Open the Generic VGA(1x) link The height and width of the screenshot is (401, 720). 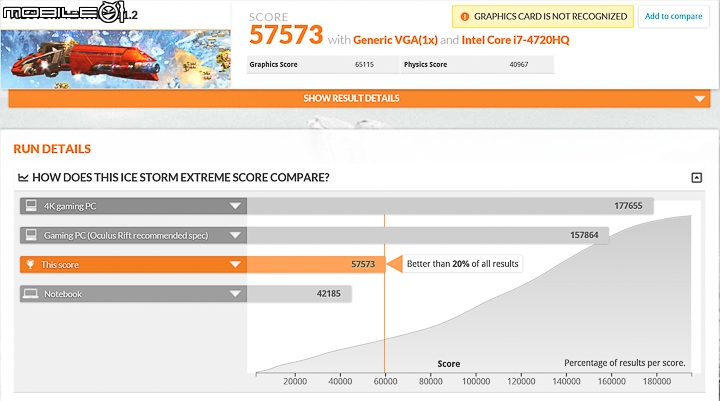coord(395,40)
